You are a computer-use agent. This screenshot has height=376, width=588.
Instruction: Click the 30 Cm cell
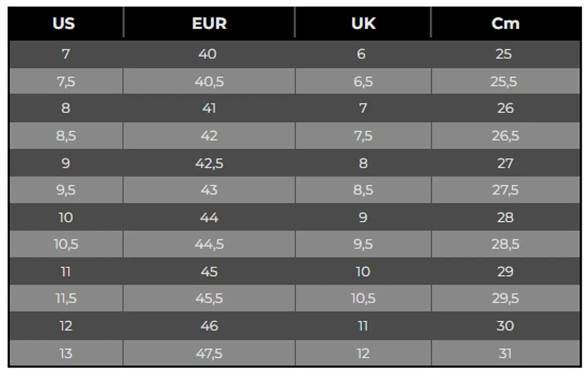[505, 326]
